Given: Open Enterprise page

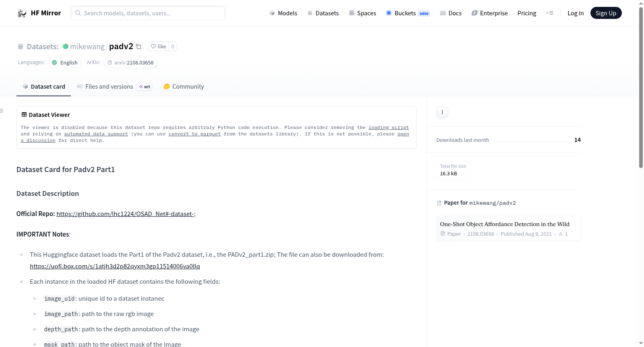Looking at the screenshot, I should 489,13.
